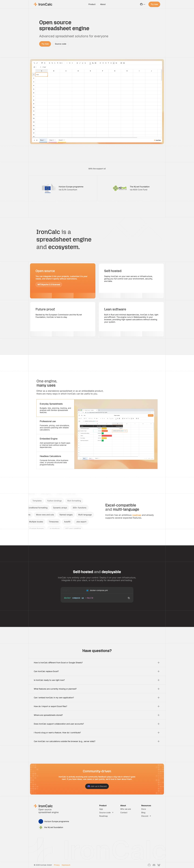This screenshot has width=194, height=868.
Task: Click the MIT/Apache 2.0 licensed badge
Action: 49,285
